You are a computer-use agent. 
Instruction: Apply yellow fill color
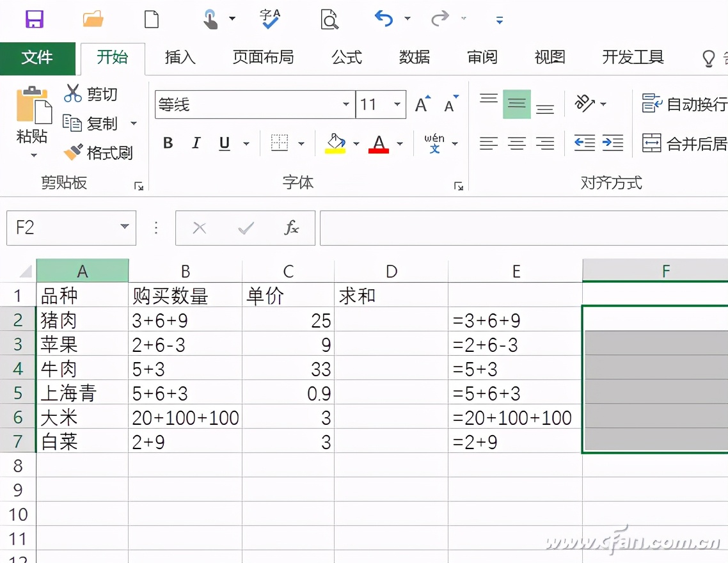pyautogui.click(x=335, y=143)
